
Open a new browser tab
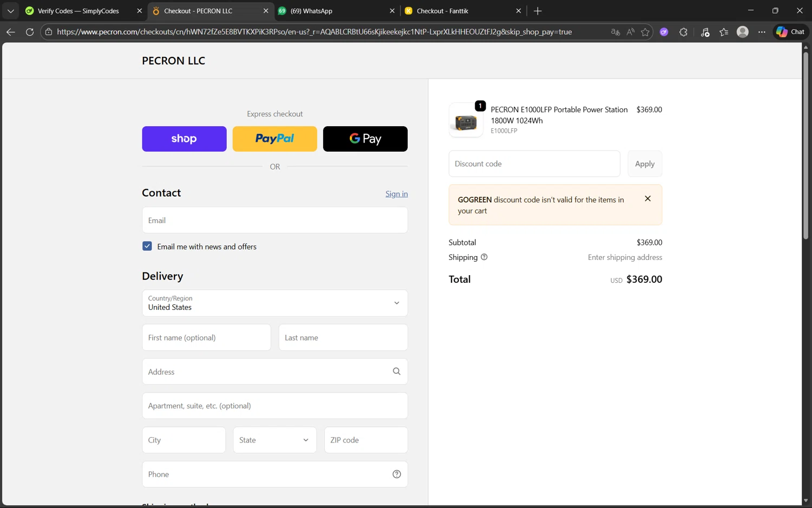(538, 11)
